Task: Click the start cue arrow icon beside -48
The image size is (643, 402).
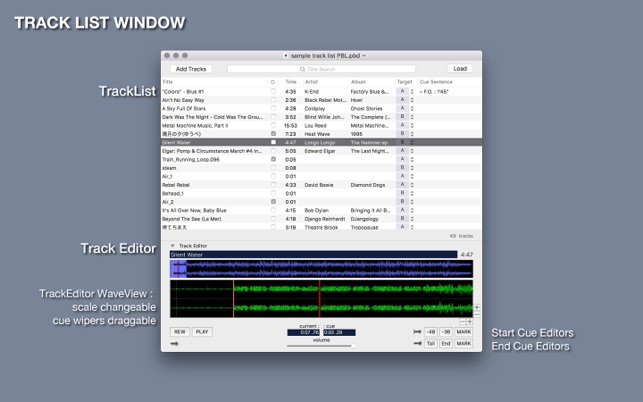Action: point(417,332)
